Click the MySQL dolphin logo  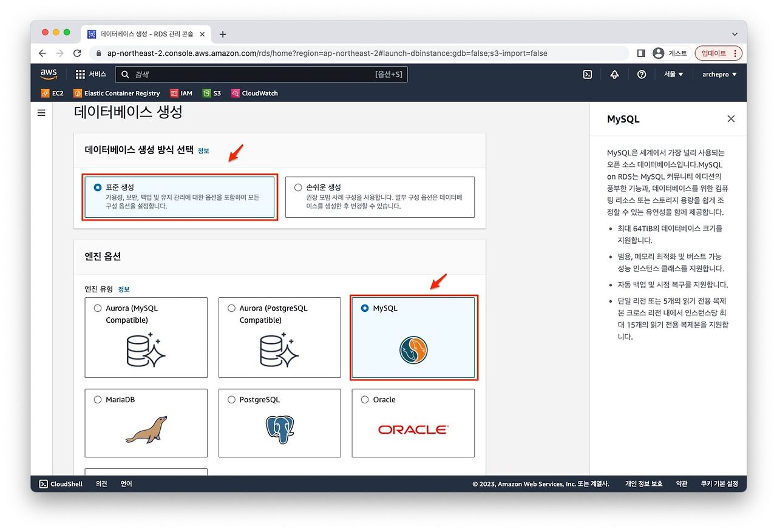(x=413, y=350)
